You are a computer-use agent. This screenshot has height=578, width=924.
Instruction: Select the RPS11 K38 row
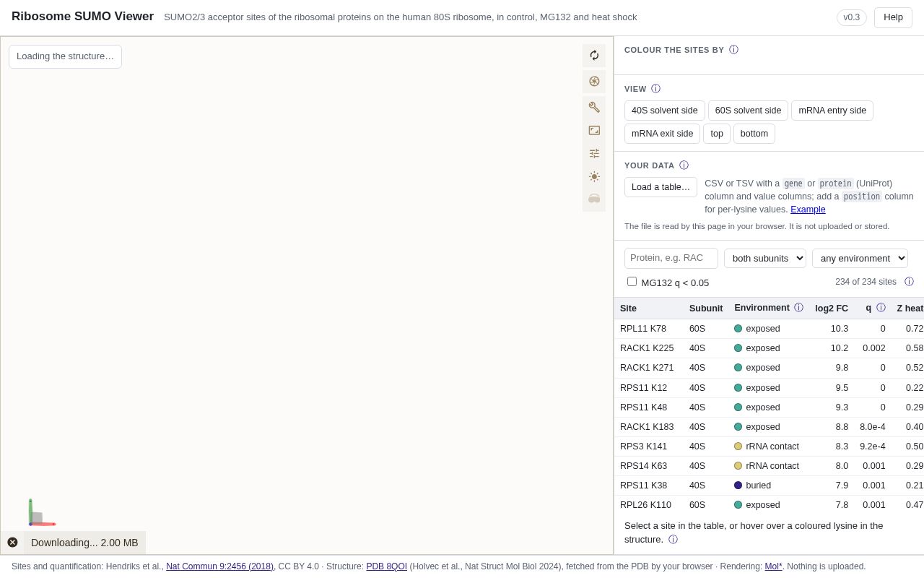pos(769,486)
